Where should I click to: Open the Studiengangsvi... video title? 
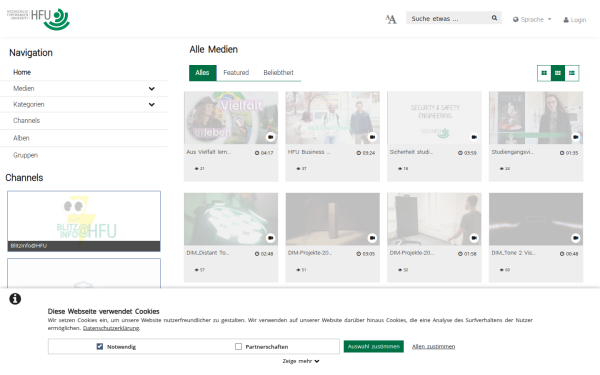coord(512,152)
